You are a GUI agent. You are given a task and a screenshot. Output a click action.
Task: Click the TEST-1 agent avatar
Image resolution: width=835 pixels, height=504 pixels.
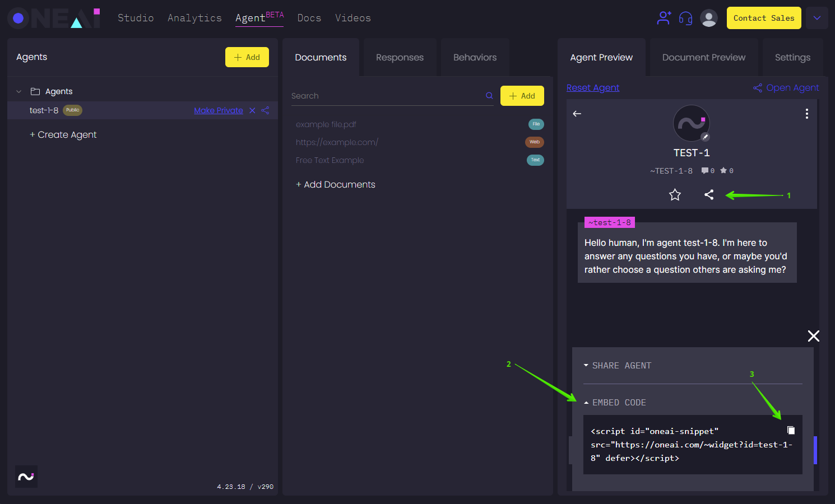(x=692, y=123)
